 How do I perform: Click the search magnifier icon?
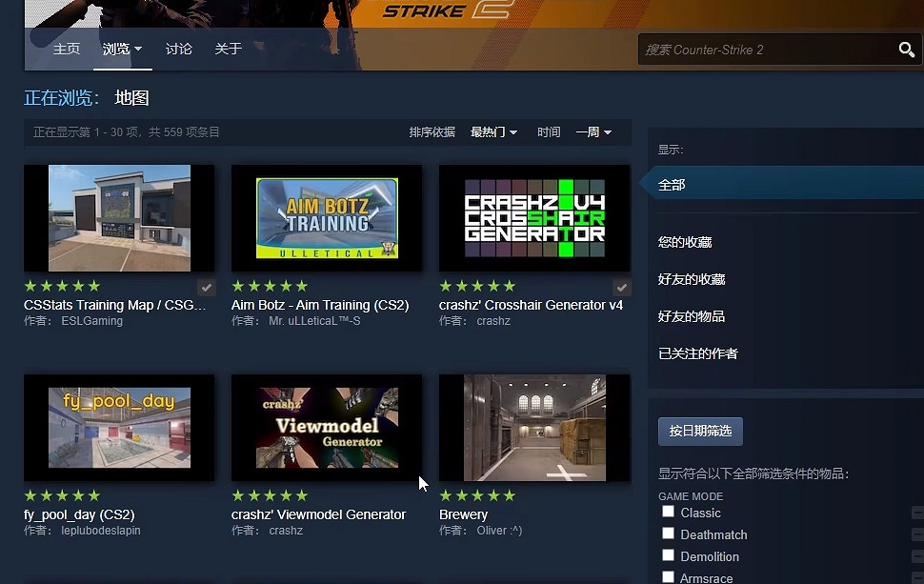(906, 50)
